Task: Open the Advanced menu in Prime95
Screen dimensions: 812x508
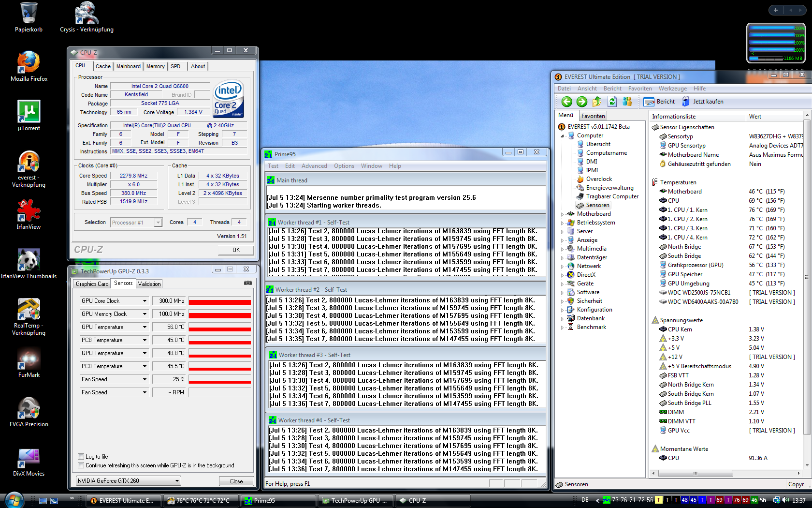Action: 314,166
